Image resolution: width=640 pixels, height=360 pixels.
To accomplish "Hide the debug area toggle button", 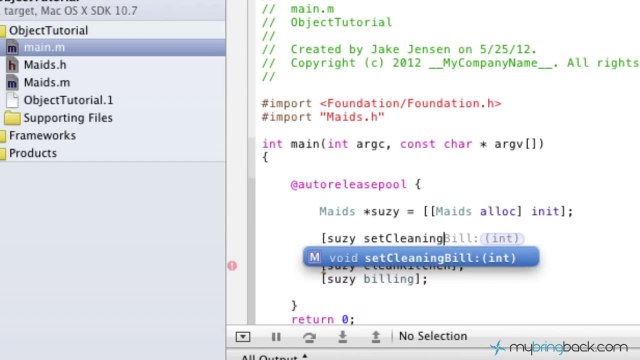I will pos(243,337).
